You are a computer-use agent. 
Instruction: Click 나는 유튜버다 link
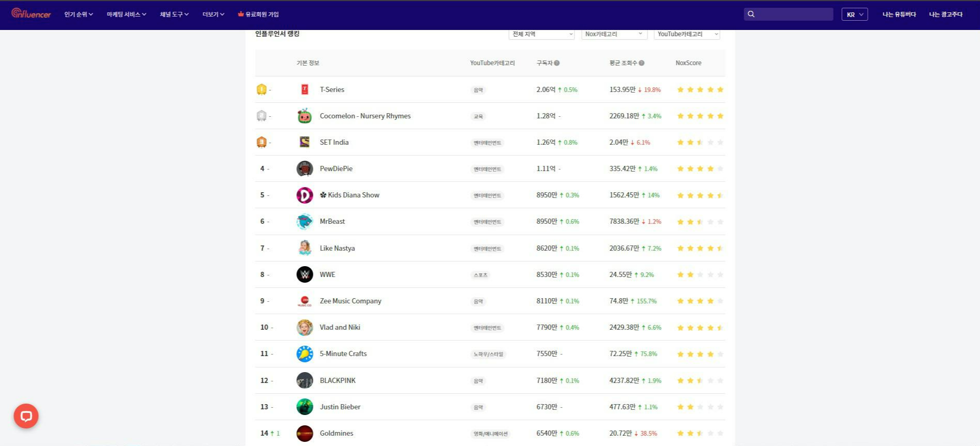(899, 14)
